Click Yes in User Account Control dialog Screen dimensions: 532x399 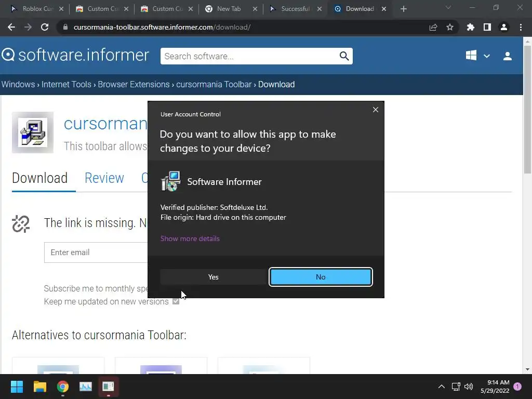pyautogui.click(x=213, y=277)
